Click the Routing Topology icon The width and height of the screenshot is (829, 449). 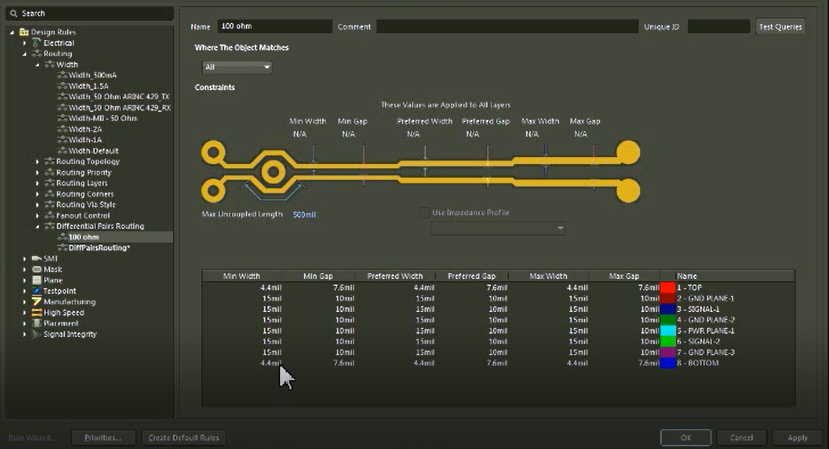(x=50, y=161)
